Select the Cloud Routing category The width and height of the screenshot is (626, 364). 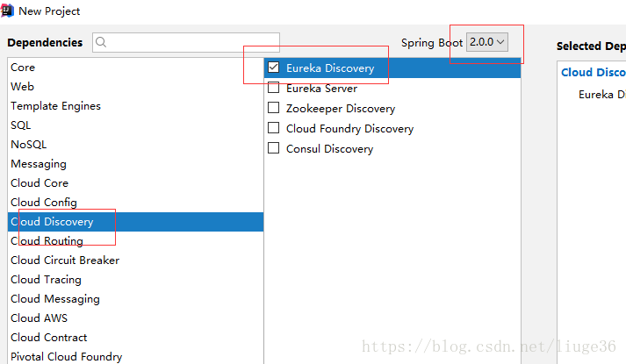pyautogui.click(x=136, y=241)
